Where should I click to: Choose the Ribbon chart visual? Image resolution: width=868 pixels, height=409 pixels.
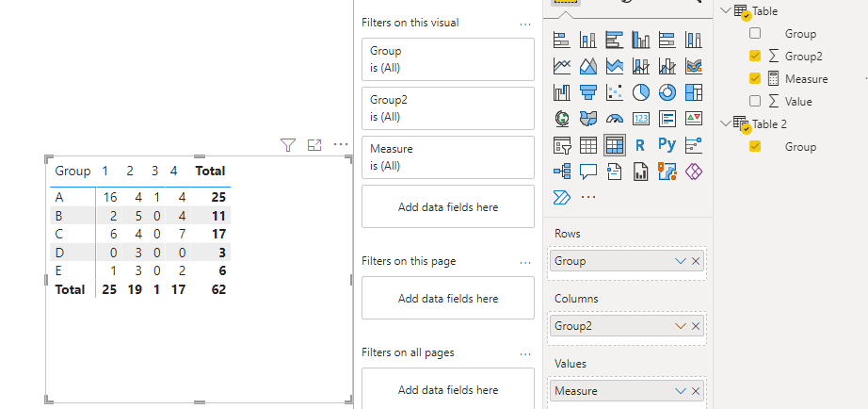[694, 66]
